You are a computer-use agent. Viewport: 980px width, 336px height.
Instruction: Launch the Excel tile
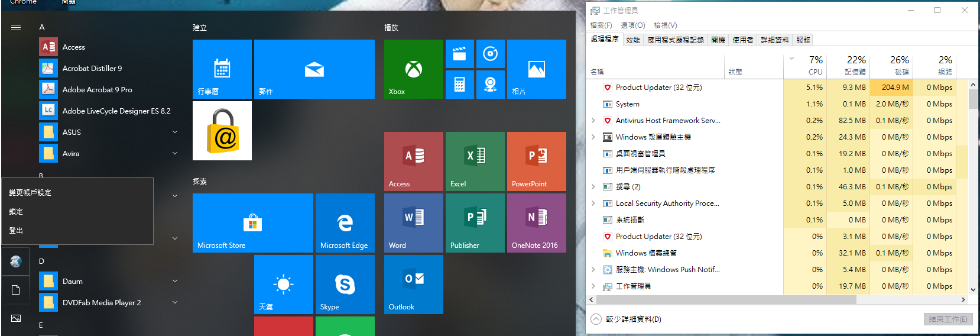(475, 161)
